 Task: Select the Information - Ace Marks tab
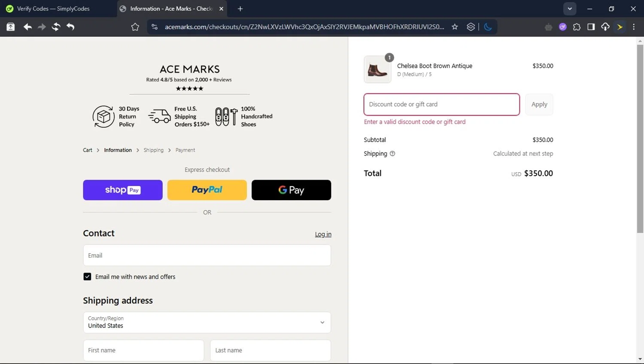(171, 9)
